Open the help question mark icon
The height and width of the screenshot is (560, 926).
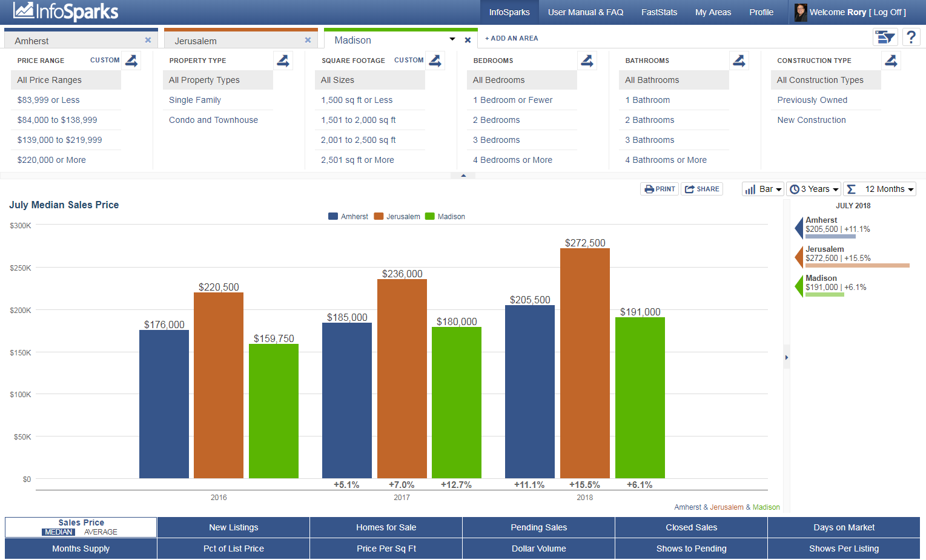pyautogui.click(x=911, y=38)
